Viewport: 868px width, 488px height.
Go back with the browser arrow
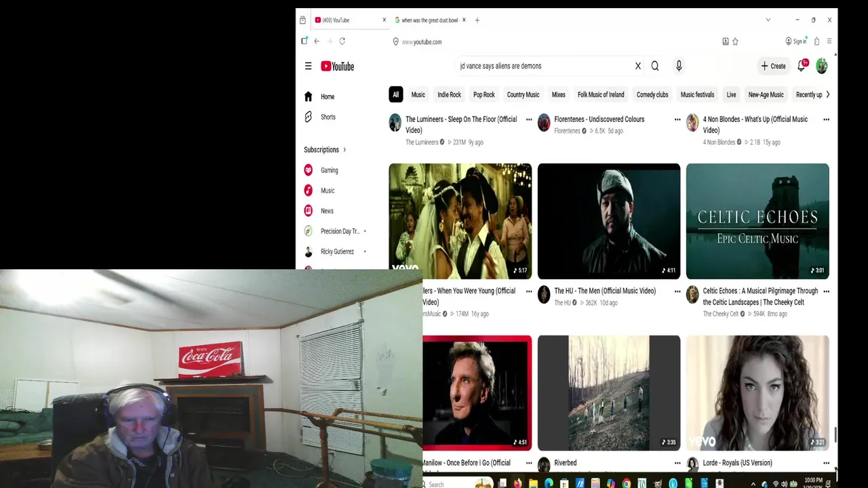(316, 41)
